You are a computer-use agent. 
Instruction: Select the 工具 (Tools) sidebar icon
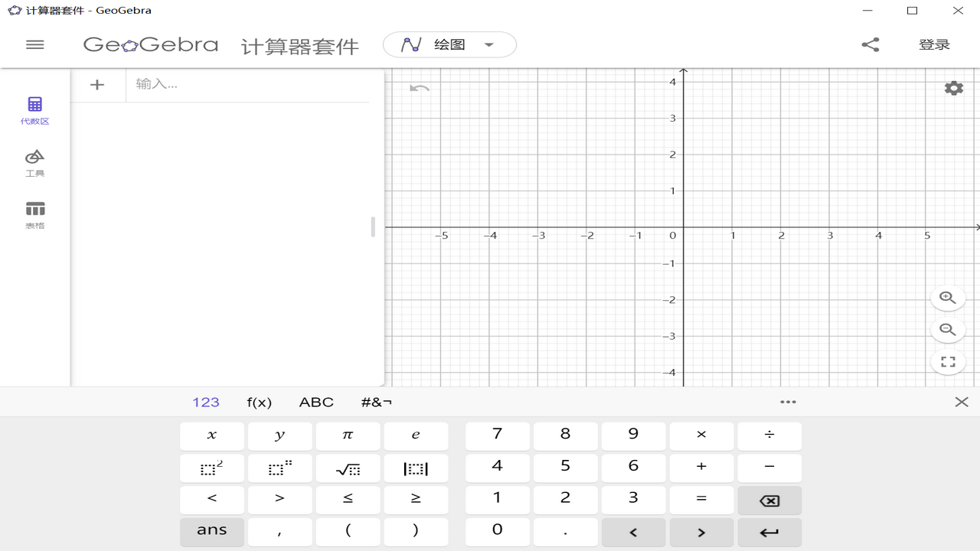34,161
